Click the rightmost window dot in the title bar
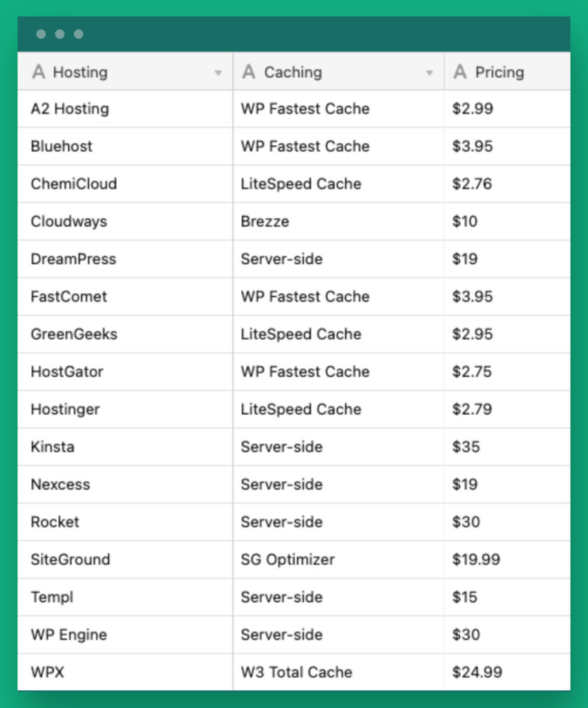Viewport: 588px width, 708px height. click(79, 34)
